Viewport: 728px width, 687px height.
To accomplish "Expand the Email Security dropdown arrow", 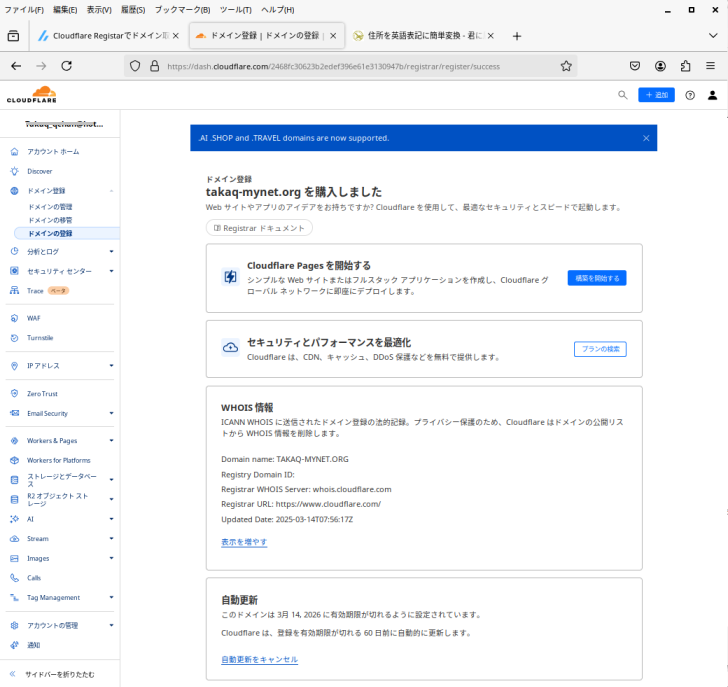I will point(111,413).
